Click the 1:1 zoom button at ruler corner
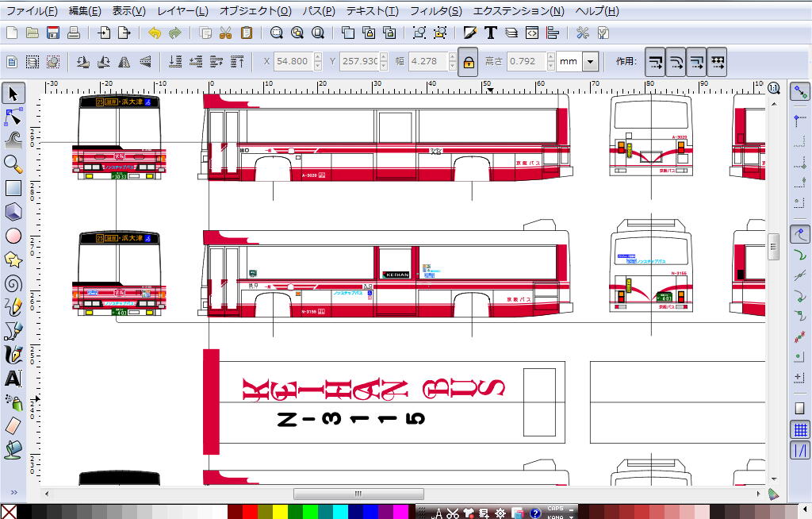 [774, 87]
